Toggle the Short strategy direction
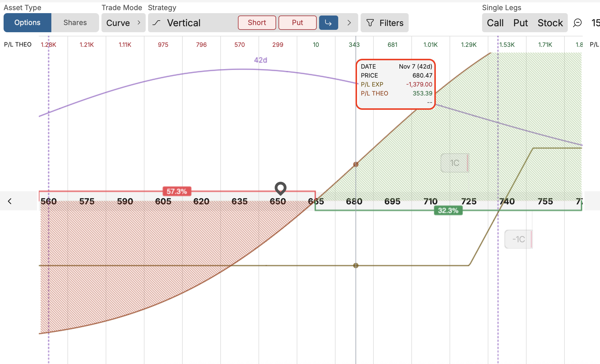This screenshot has width=600, height=364. pos(257,23)
